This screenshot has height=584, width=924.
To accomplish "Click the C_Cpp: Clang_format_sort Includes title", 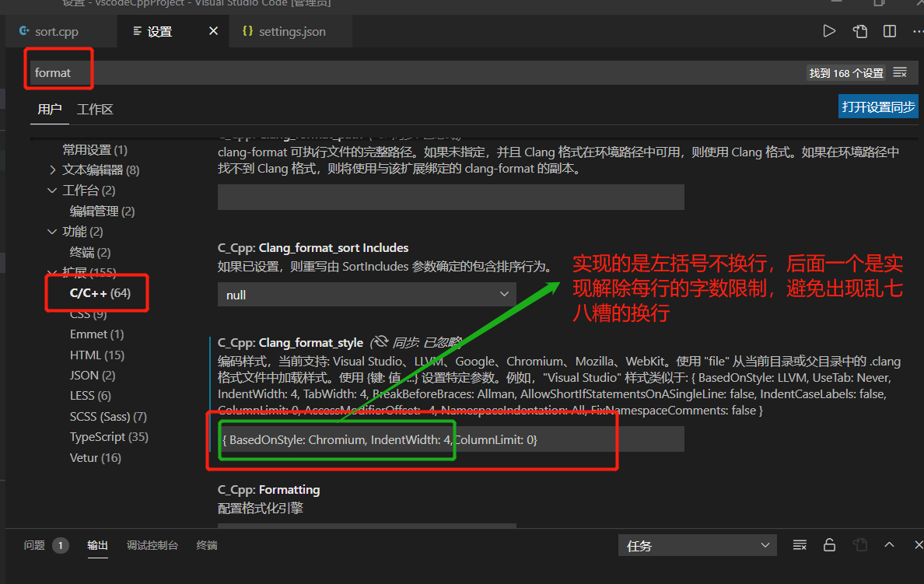I will click(313, 248).
